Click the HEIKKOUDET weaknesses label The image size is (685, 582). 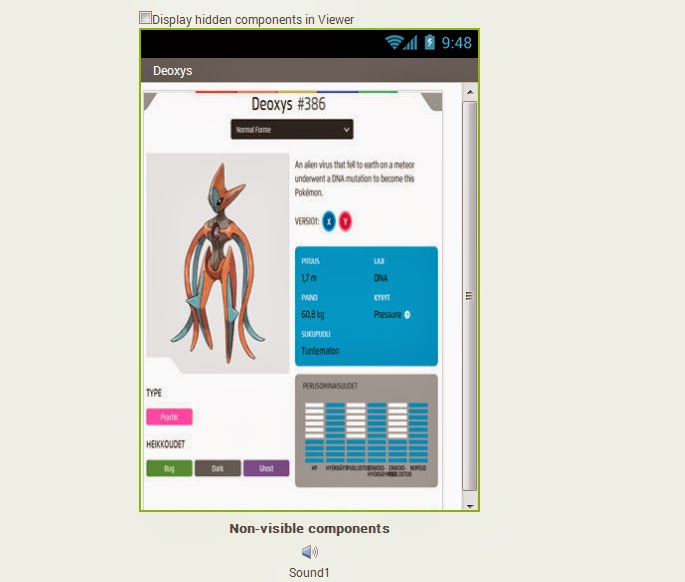point(166,444)
